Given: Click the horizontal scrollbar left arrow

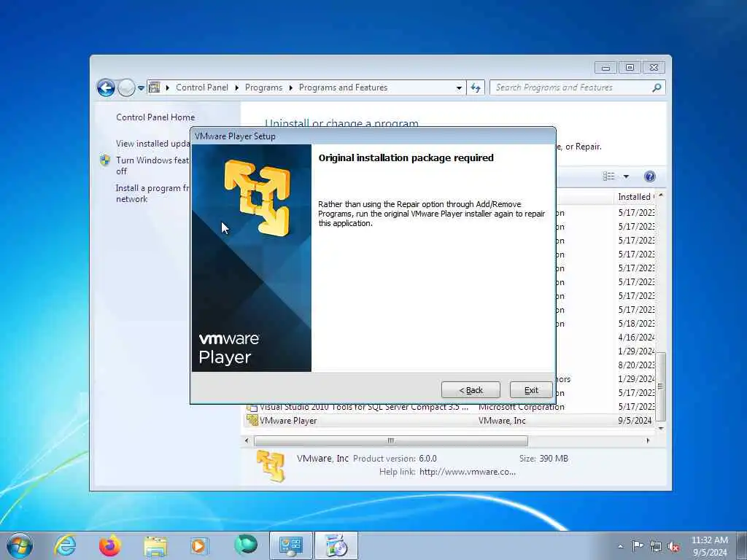Looking at the screenshot, I should click(x=247, y=440).
